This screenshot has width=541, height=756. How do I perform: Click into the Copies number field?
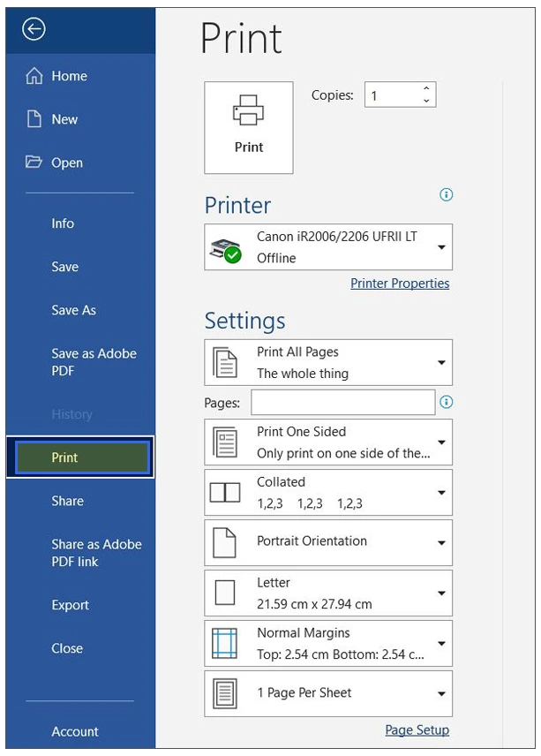click(401, 94)
